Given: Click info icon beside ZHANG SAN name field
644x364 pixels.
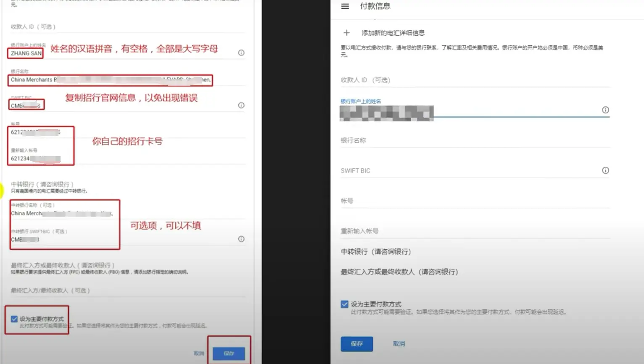Looking at the screenshot, I should coord(241,53).
